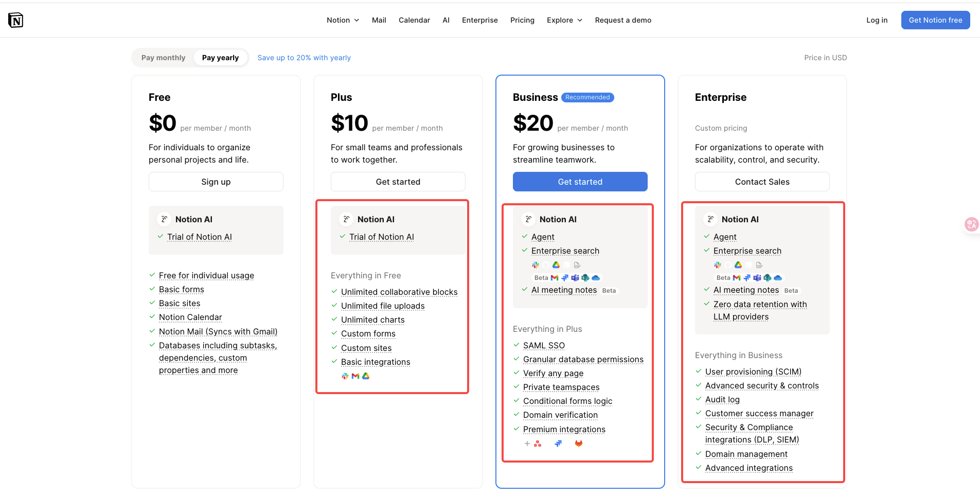Viewport: 980px width, 496px height.
Task: Click the 'Unlimited charts' feature
Action: (373, 320)
